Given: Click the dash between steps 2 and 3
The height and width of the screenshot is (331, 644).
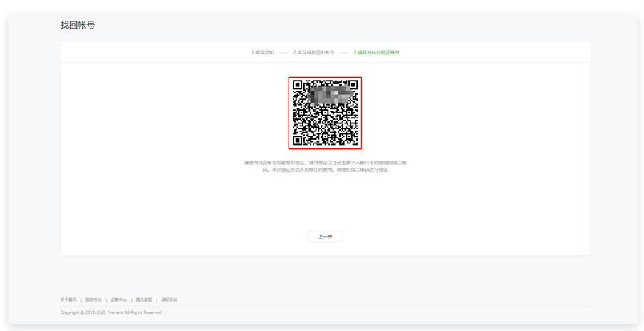Looking at the screenshot, I should coord(344,52).
